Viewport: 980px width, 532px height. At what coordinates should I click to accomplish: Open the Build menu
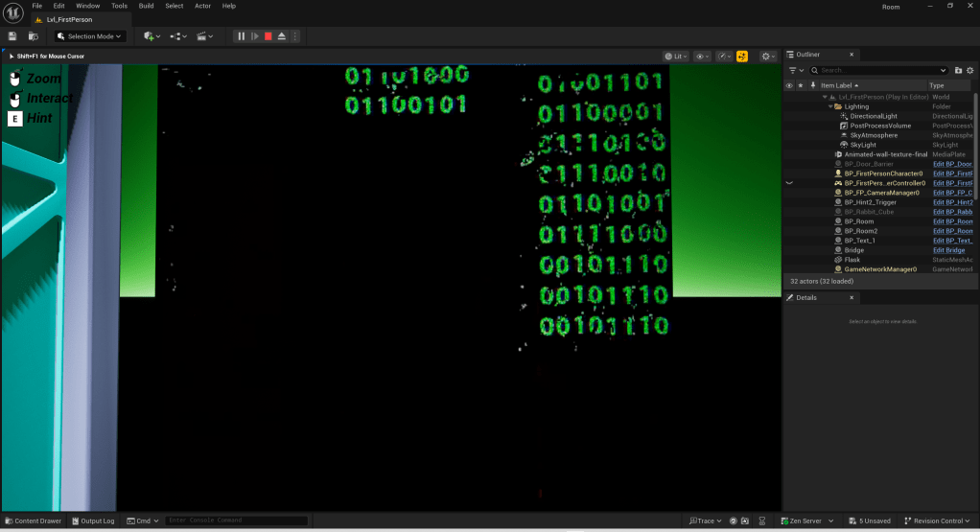tap(146, 6)
